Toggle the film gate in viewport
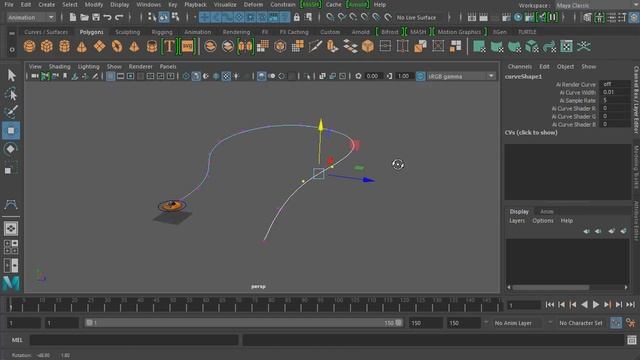Image resolution: width=640 pixels, height=360 pixels. 120,76
